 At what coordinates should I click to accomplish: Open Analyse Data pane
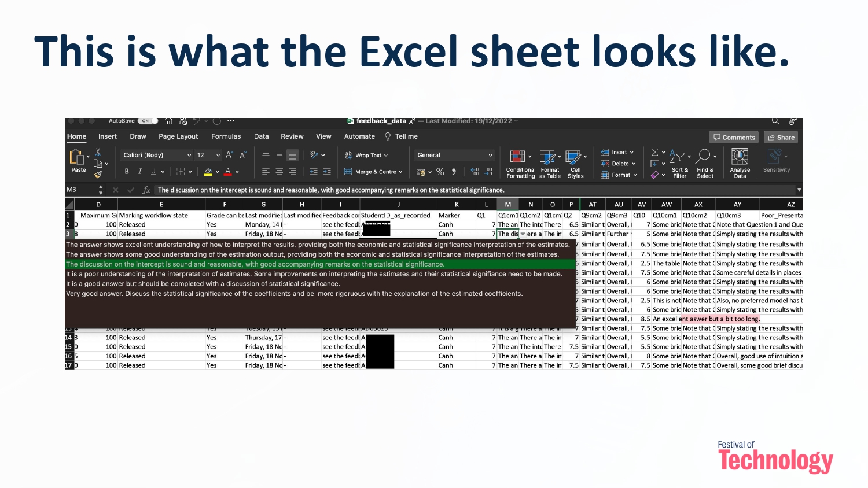[740, 164]
